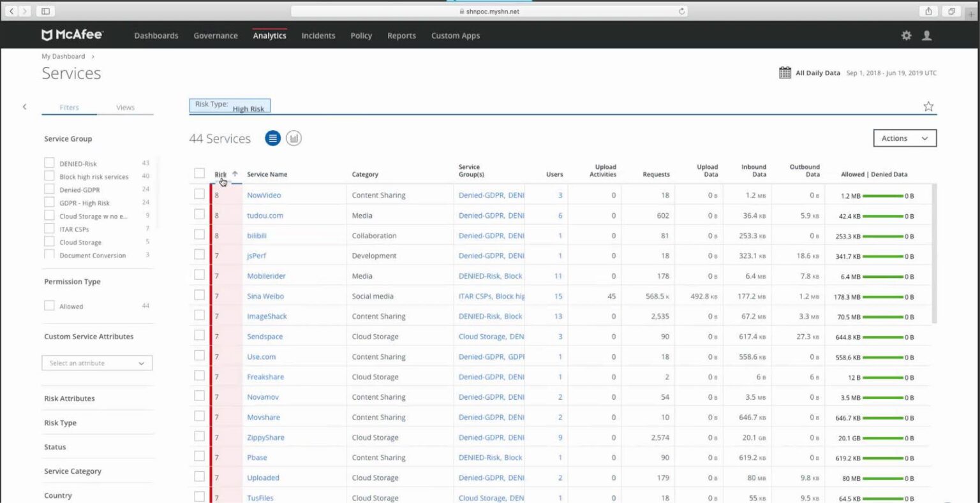
Task: Open the Policy menu
Action: [361, 36]
